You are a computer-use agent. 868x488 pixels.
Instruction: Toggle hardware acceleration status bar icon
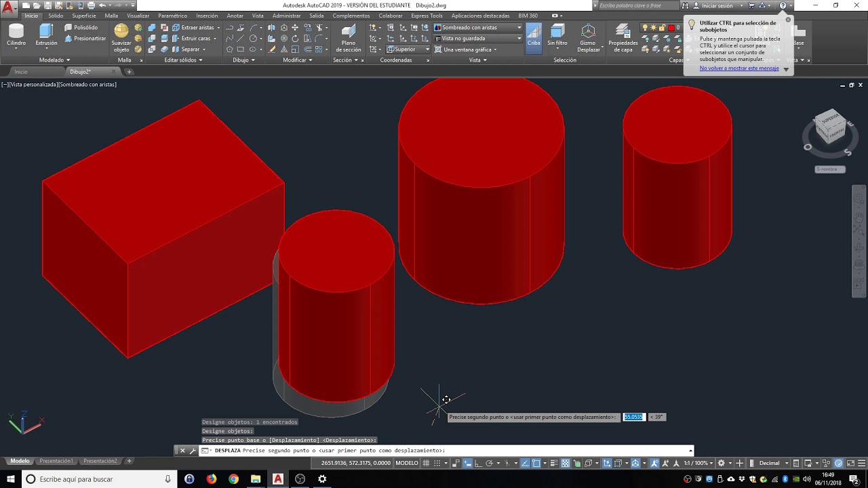pyautogui.click(x=839, y=463)
